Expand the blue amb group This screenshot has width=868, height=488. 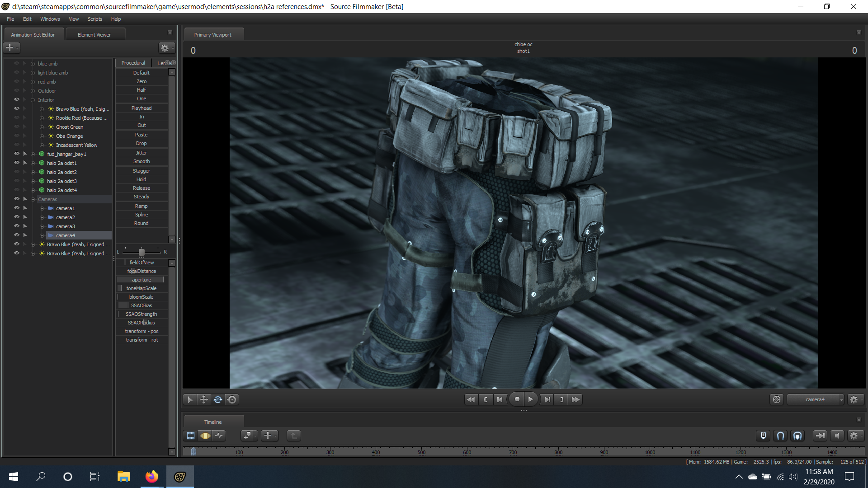(x=33, y=64)
